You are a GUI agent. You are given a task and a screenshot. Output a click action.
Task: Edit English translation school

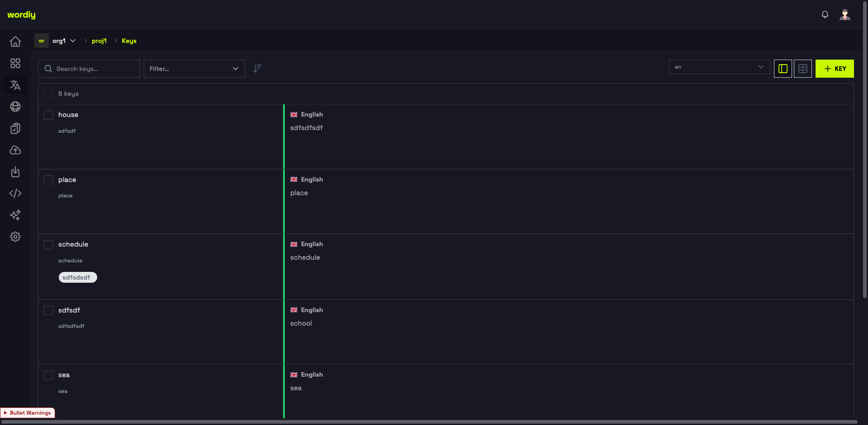point(301,323)
